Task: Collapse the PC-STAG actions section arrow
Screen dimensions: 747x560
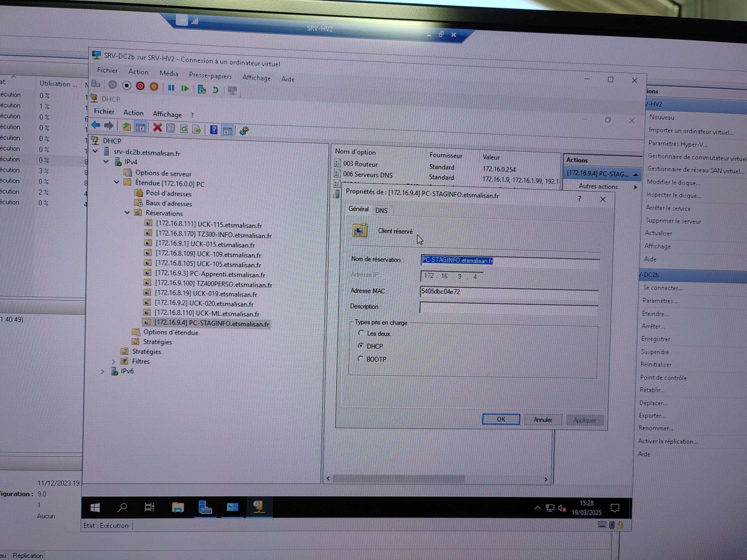Action: tap(635, 174)
